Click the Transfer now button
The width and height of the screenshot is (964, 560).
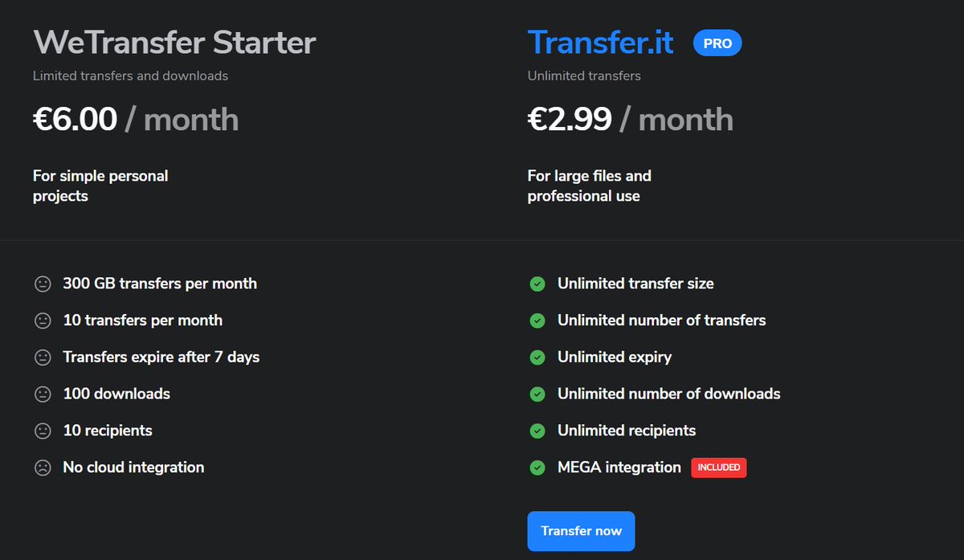[581, 531]
